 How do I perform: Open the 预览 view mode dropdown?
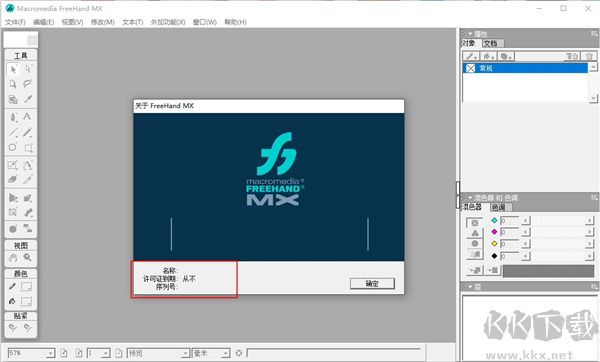[185, 353]
